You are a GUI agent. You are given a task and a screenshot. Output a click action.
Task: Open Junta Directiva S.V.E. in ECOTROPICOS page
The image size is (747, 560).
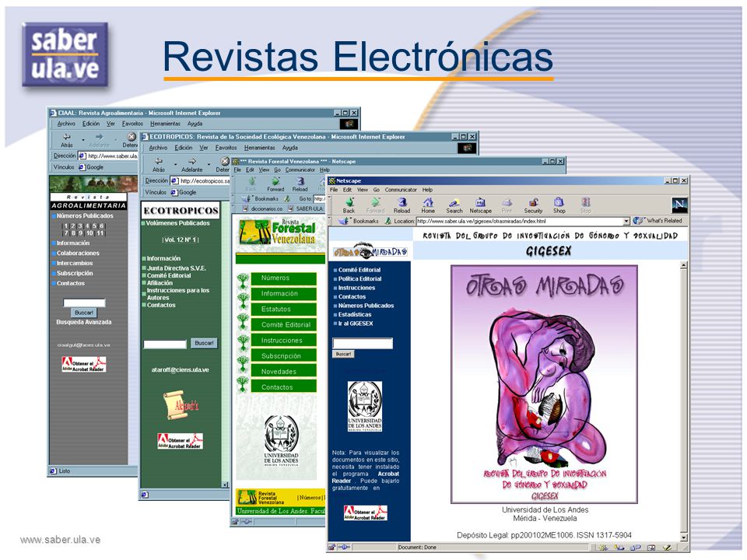click(177, 268)
